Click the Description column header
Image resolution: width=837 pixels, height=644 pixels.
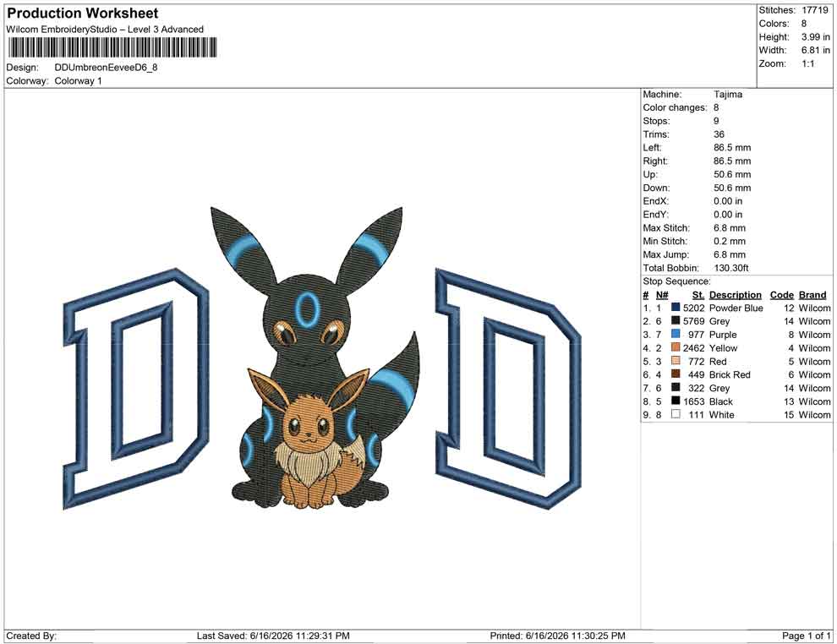736,294
